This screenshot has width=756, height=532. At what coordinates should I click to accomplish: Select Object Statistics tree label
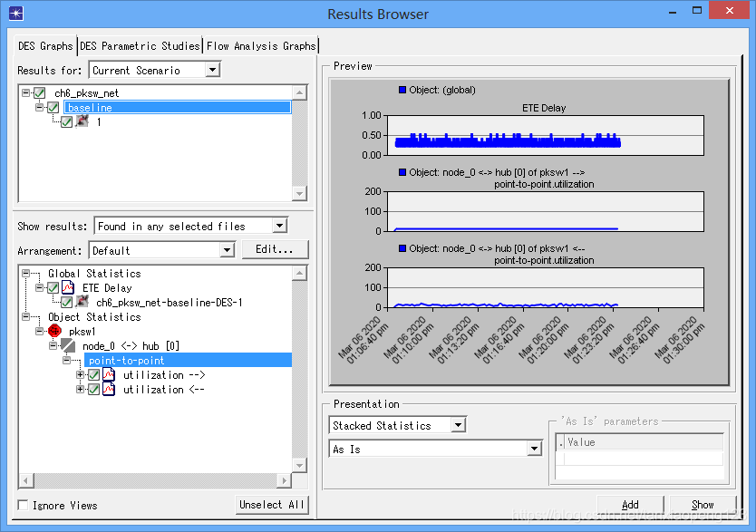94,316
